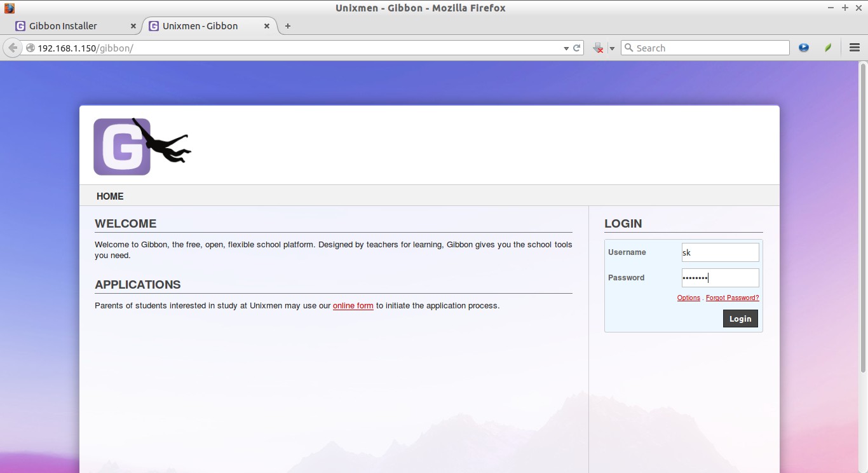Screen dimensions: 868x473
Task: Open the Options link
Action: pyautogui.click(x=689, y=298)
